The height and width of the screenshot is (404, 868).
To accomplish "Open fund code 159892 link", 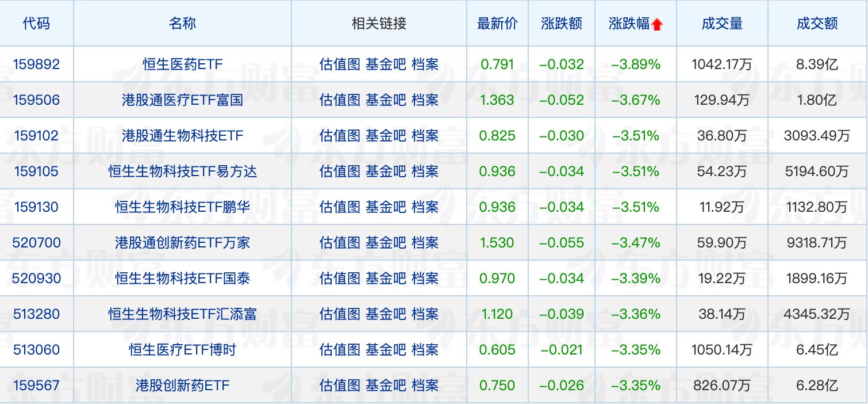I will (36, 64).
